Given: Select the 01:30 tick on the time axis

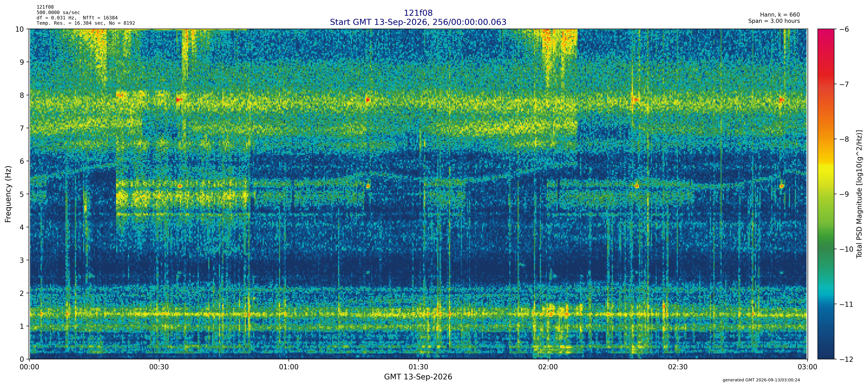Looking at the screenshot, I should click(x=418, y=367).
